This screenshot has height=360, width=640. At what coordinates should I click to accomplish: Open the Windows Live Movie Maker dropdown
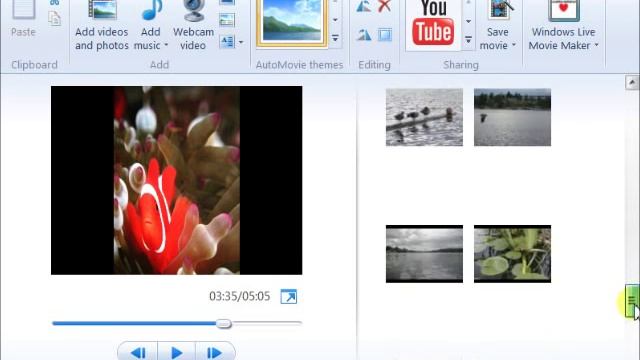pyautogui.click(x=596, y=45)
